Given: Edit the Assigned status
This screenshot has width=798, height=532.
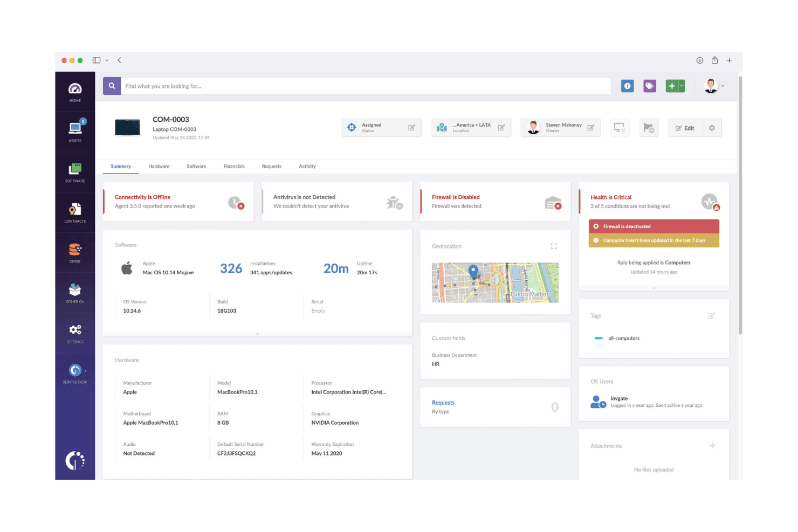Looking at the screenshot, I should click(x=411, y=128).
